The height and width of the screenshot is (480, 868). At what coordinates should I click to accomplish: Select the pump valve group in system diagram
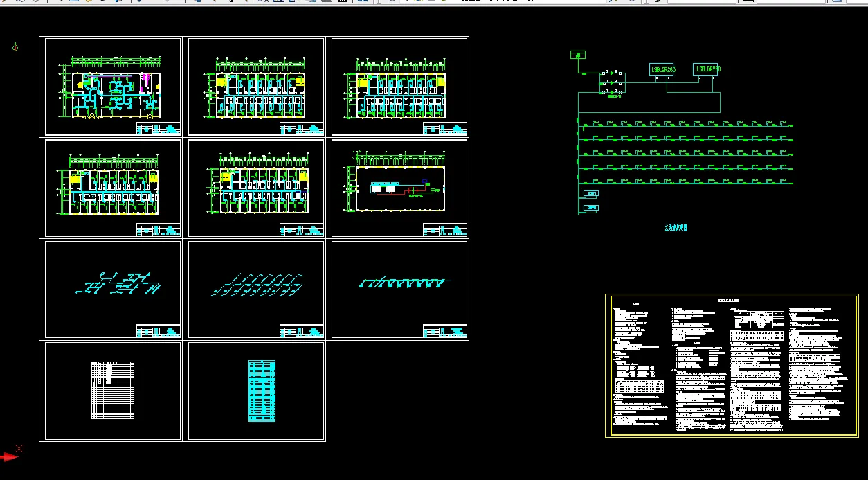click(x=613, y=82)
